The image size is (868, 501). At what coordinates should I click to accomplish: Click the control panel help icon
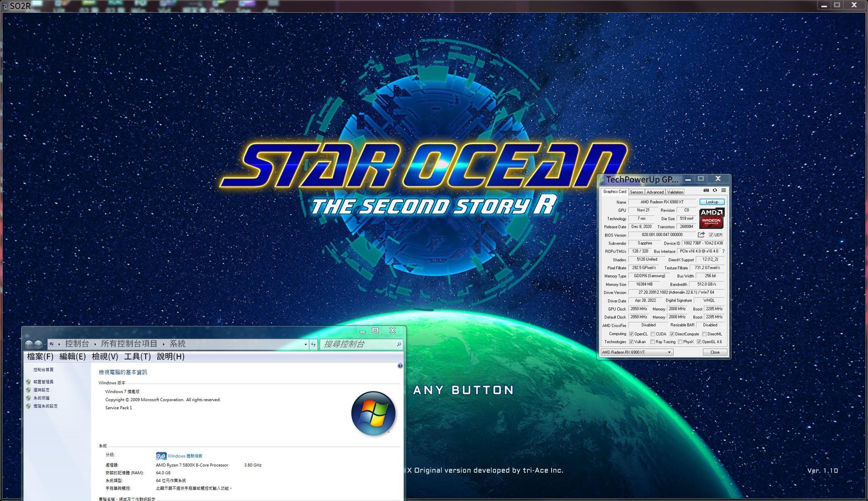(x=400, y=366)
